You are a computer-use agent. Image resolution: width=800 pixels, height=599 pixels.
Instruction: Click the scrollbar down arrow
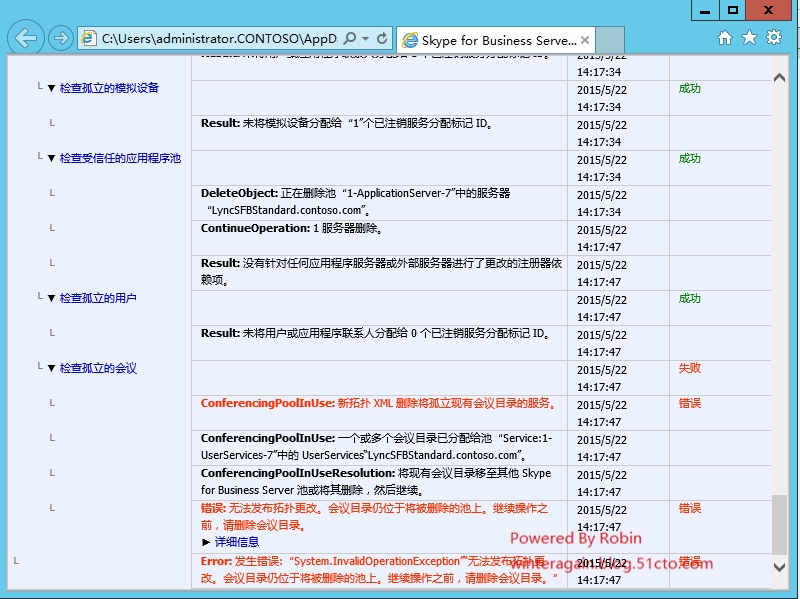pyautogui.click(x=779, y=567)
